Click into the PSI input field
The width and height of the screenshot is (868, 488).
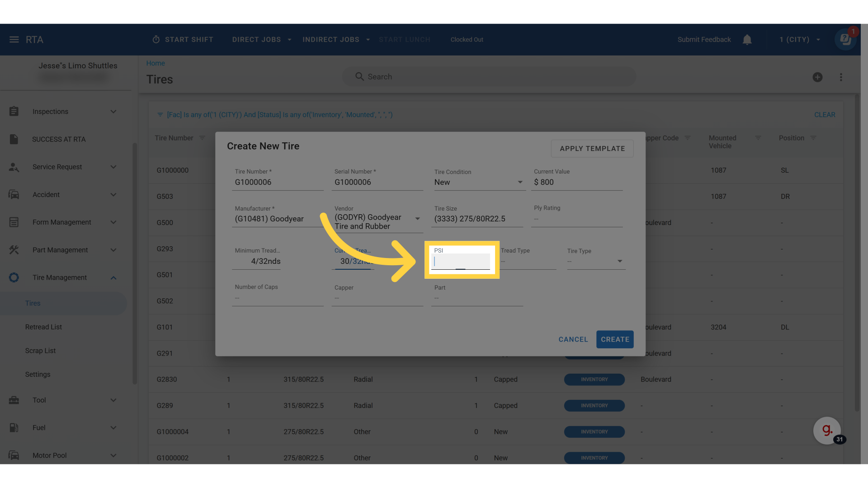pos(461,262)
